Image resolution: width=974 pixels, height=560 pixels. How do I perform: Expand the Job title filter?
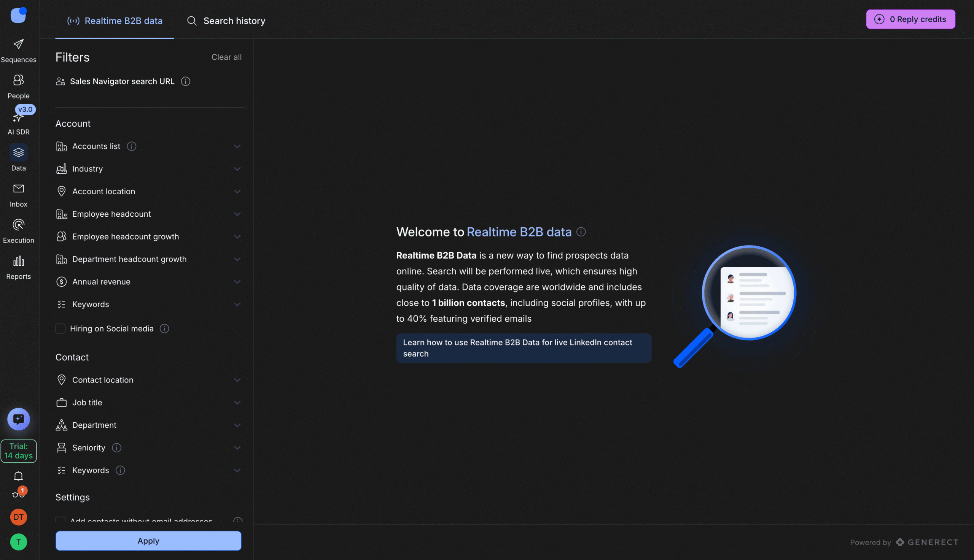coord(237,403)
